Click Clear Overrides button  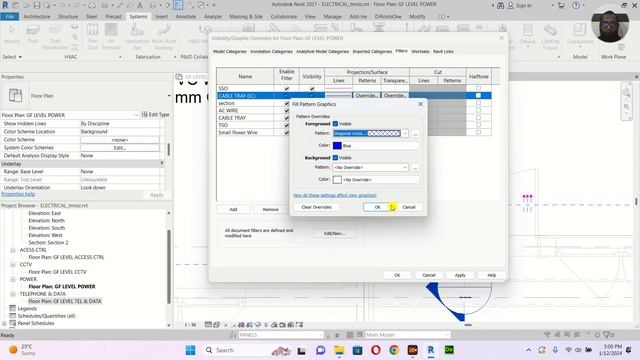[316, 207]
